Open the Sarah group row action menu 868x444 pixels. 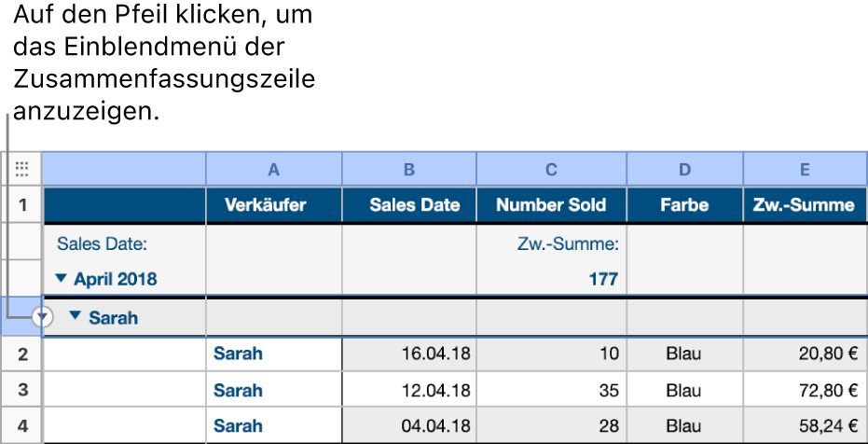[41, 318]
